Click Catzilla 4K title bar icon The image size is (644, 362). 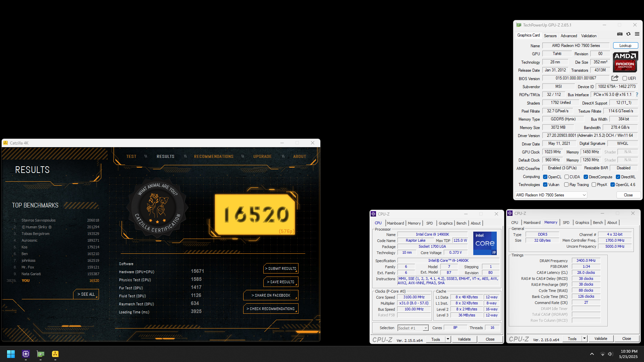(x=5, y=143)
